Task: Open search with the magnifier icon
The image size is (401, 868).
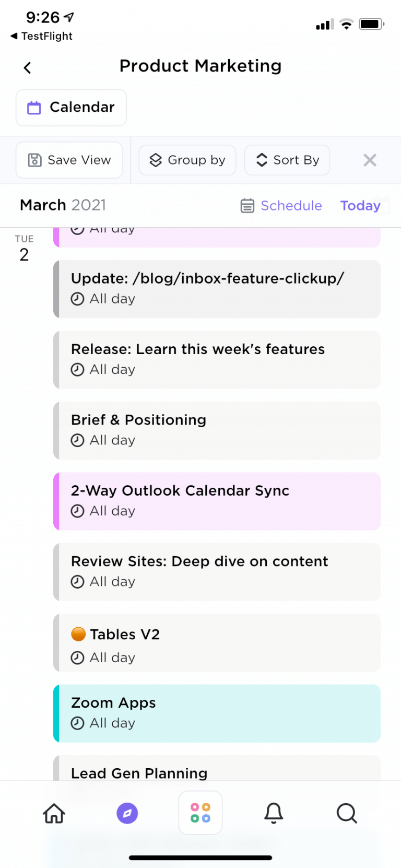Action: pyautogui.click(x=347, y=813)
